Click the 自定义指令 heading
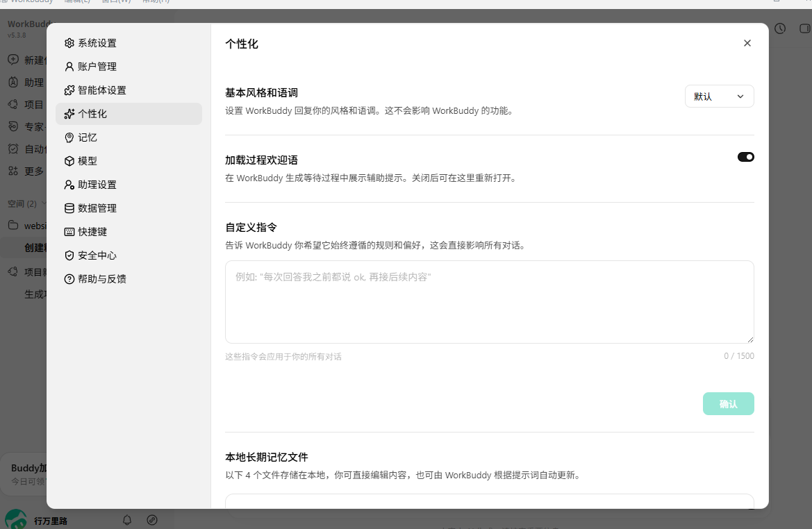The image size is (812, 529). click(251, 227)
